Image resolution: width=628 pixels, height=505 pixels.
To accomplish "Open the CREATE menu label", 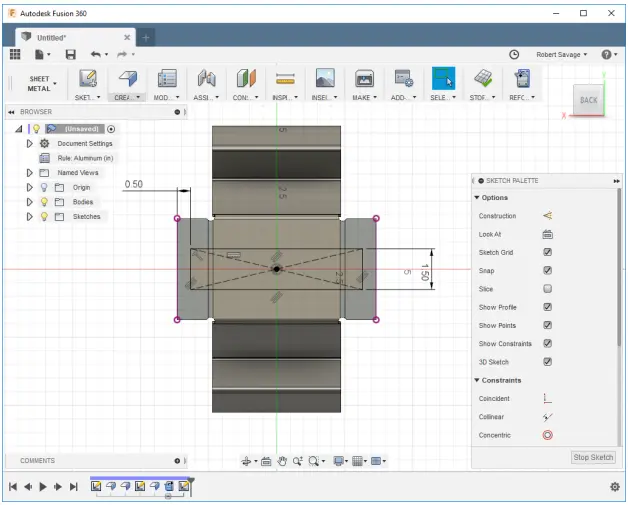I will click(x=127, y=97).
